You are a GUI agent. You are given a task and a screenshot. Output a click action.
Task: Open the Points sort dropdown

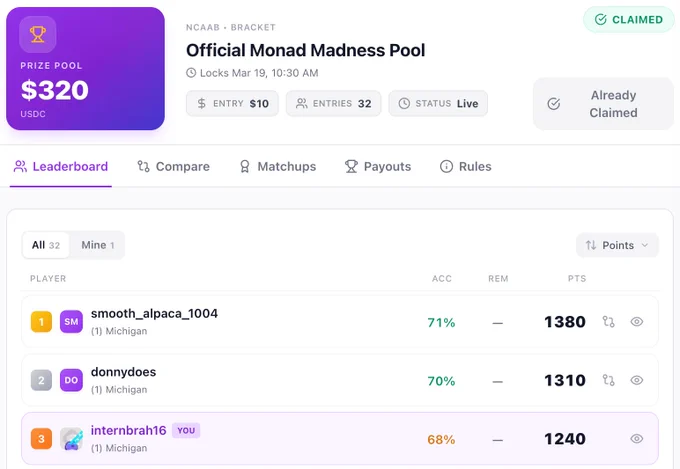(617, 245)
